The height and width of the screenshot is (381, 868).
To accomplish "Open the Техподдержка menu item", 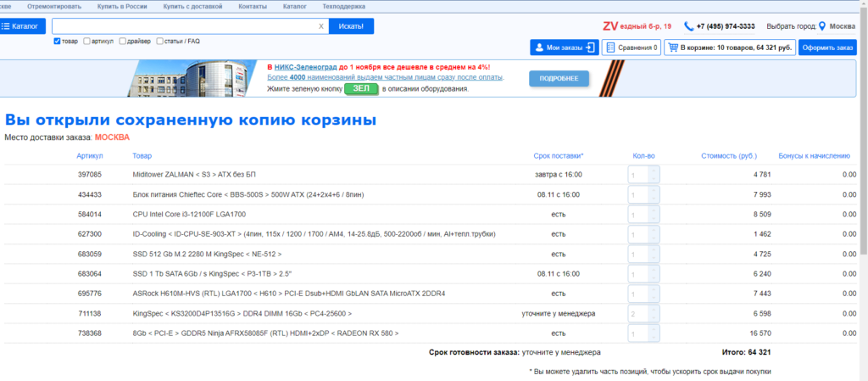I will coord(344,7).
